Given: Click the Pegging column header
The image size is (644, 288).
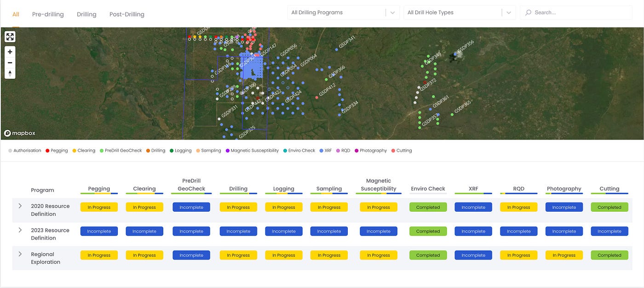Looking at the screenshot, I should pos(99,189).
